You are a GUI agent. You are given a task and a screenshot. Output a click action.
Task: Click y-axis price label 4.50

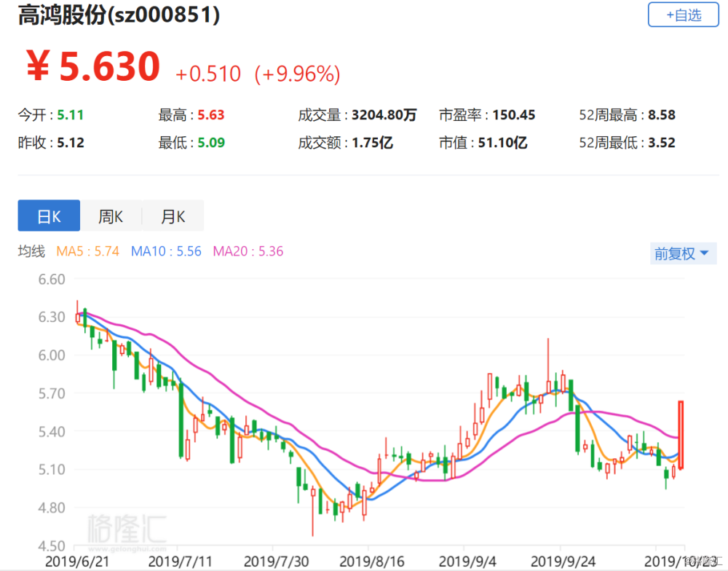point(52,546)
